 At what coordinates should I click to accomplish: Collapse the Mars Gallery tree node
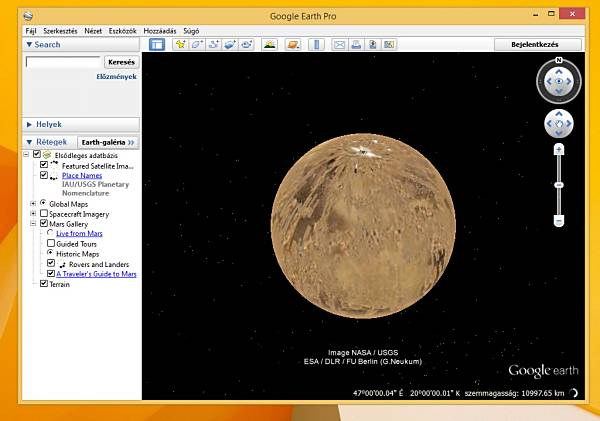tap(33, 223)
